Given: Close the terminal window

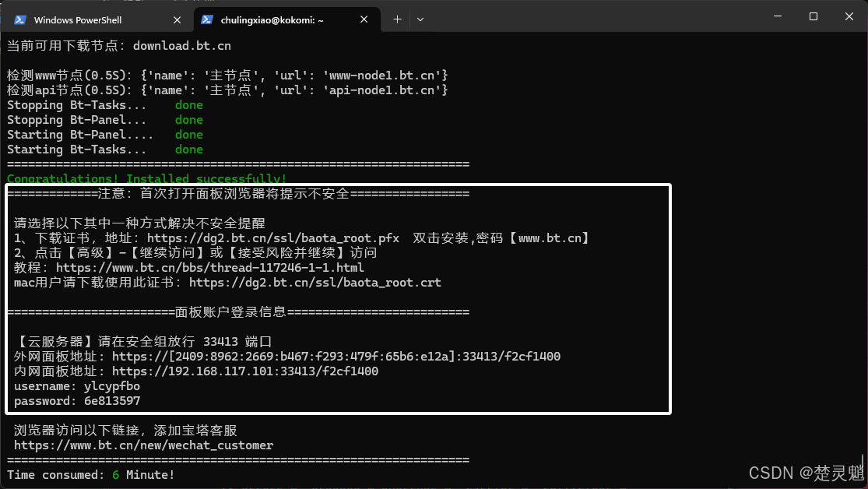Looking at the screenshot, I should 849,16.
